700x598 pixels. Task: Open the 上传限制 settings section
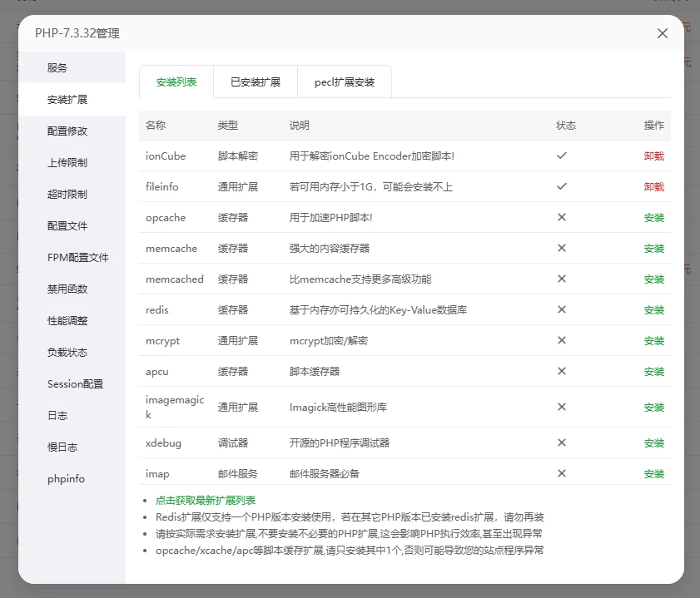click(x=67, y=163)
